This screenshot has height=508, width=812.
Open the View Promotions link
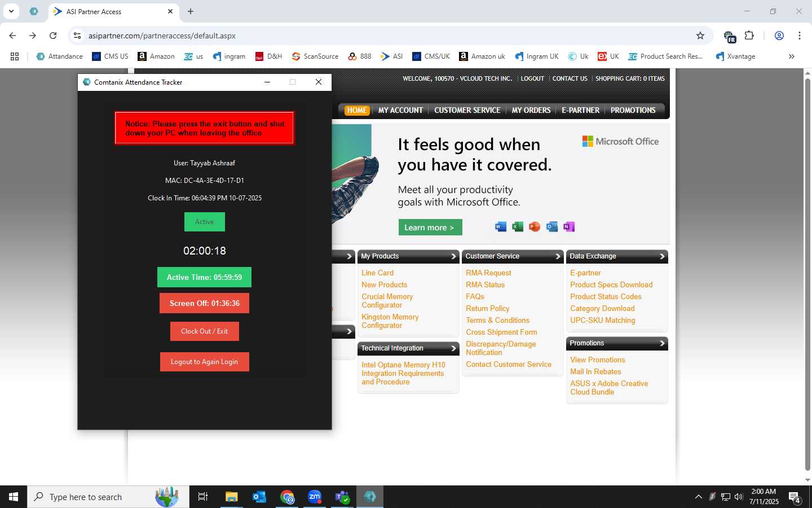tap(597, 360)
